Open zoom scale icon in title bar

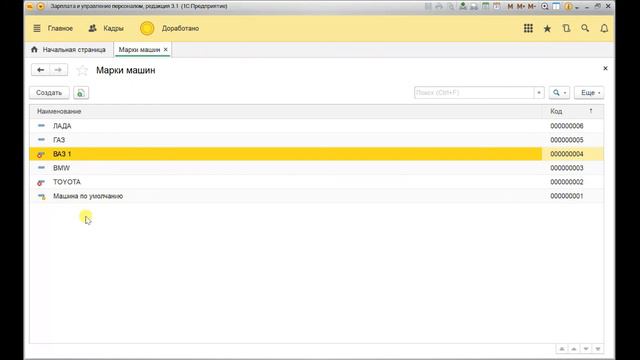[545, 6]
